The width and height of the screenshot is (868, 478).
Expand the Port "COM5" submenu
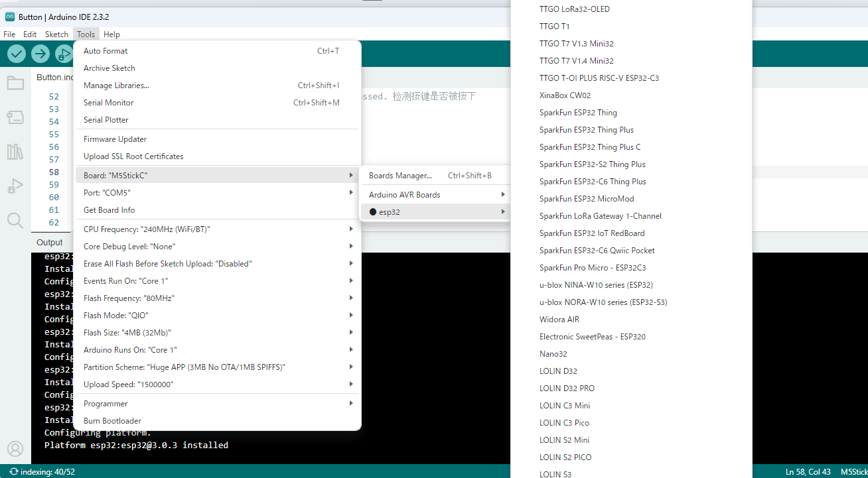(x=217, y=193)
